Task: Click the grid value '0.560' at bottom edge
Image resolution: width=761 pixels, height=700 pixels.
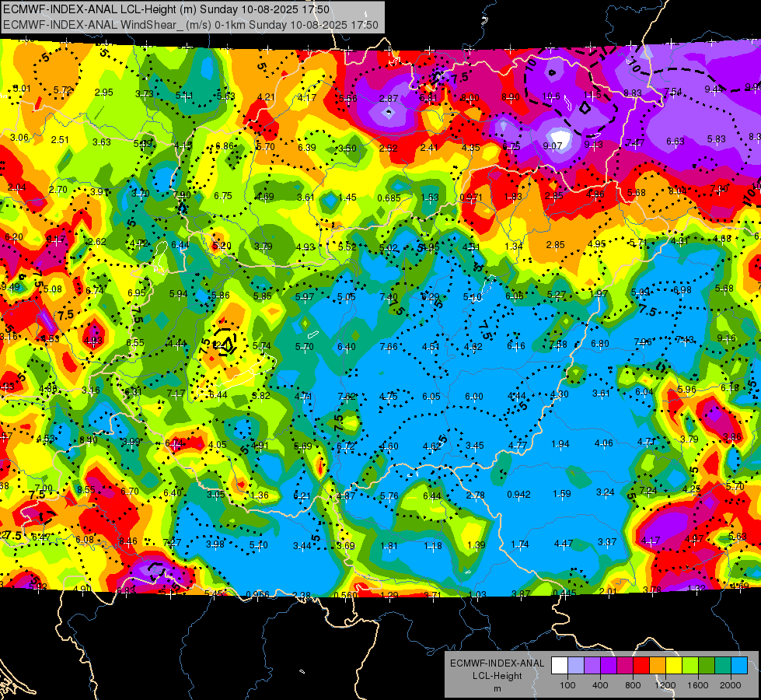Action: pos(346,595)
